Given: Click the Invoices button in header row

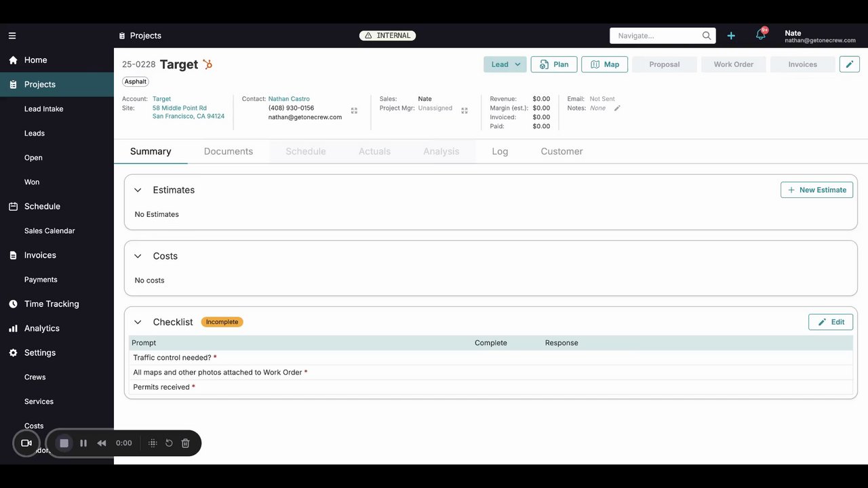Looking at the screenshot, I should pos(803,64).
